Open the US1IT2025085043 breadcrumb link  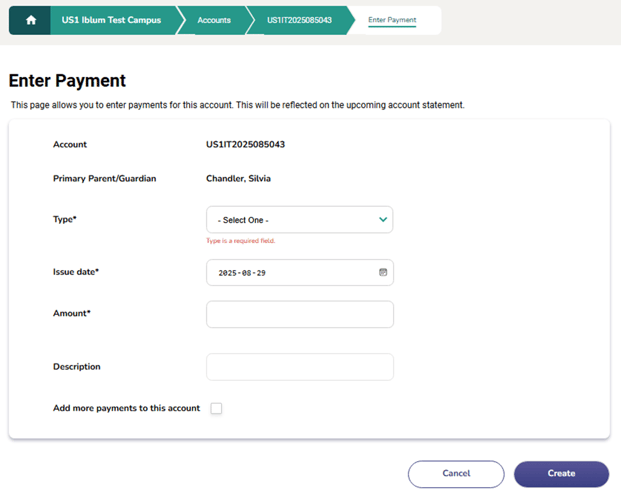(x=299, y=20)
